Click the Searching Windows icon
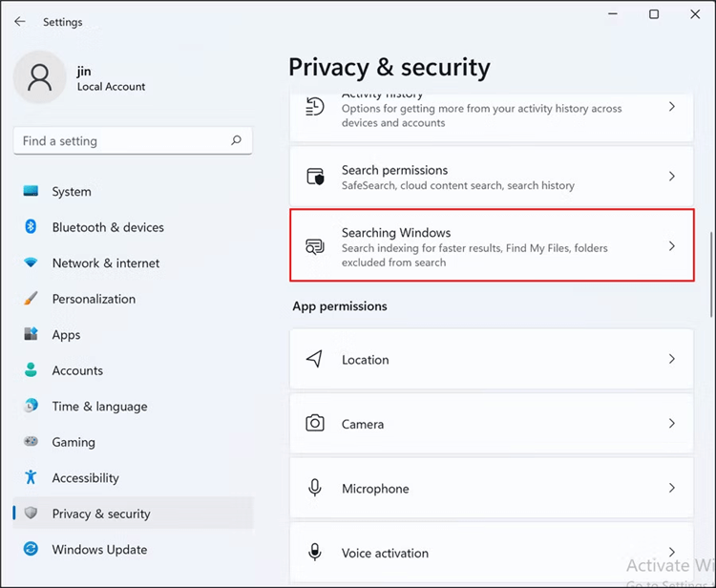 coord(315,246)
